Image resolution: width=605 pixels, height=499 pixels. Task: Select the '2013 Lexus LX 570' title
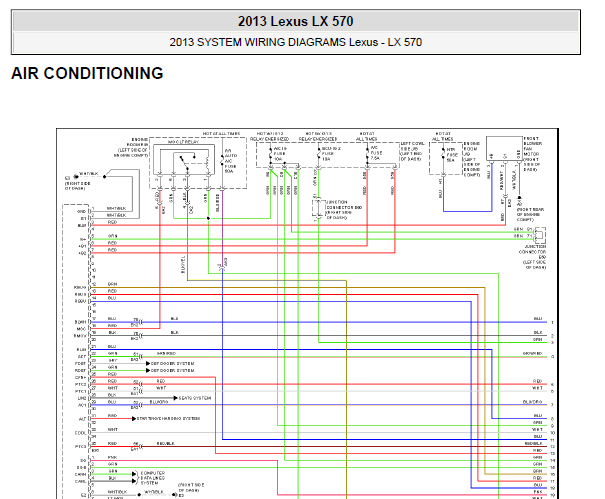(296, 21)
